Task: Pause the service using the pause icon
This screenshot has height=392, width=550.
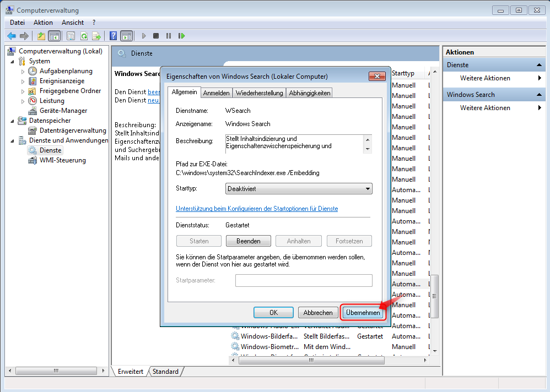Action: 169,35
